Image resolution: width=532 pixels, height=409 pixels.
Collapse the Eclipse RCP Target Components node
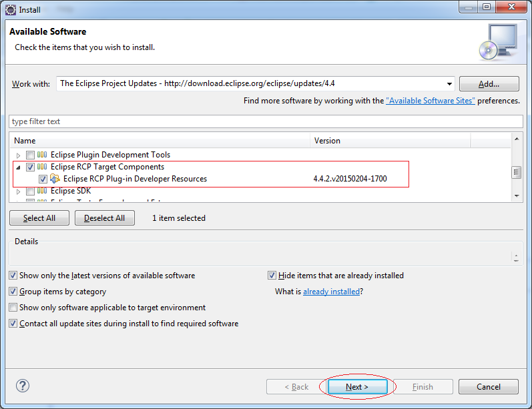tap(18, 167)
